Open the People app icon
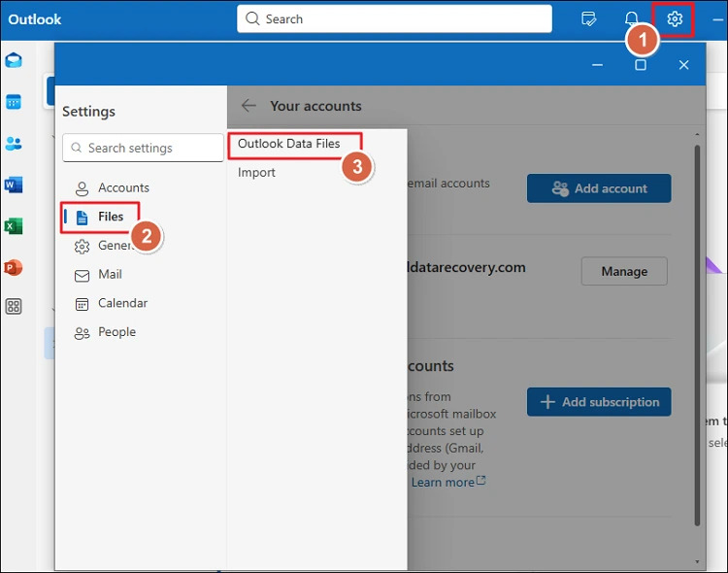Viewport: 728px width, 573px height. [x=14, y=144]
